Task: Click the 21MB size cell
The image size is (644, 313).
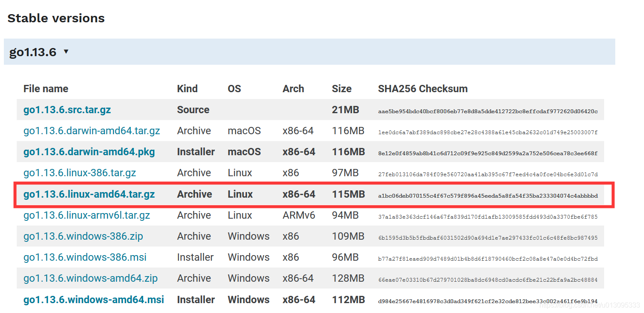Action: 346,110
